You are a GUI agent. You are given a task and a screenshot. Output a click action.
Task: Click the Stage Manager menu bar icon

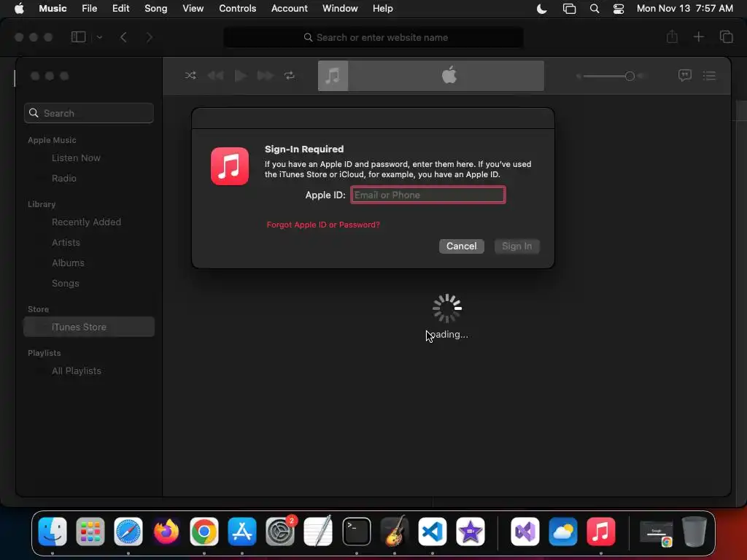(x=569, y=9)
